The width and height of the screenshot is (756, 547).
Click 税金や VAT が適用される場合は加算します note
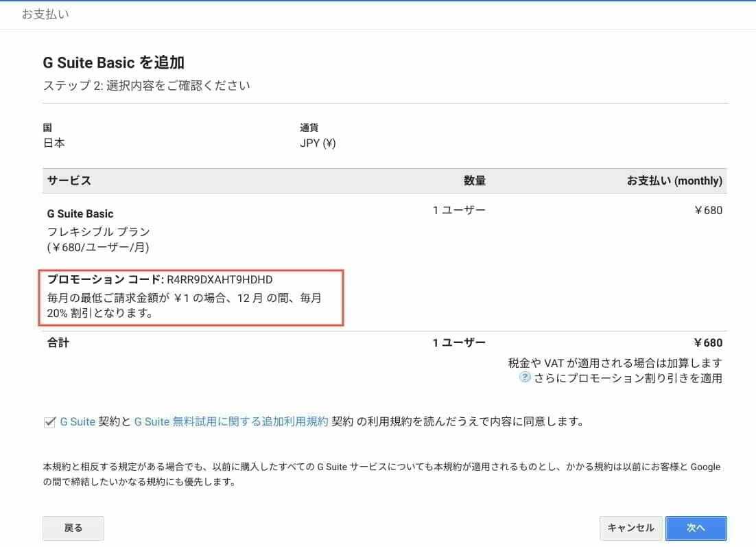pyautogui.click(x=615, y=363)
